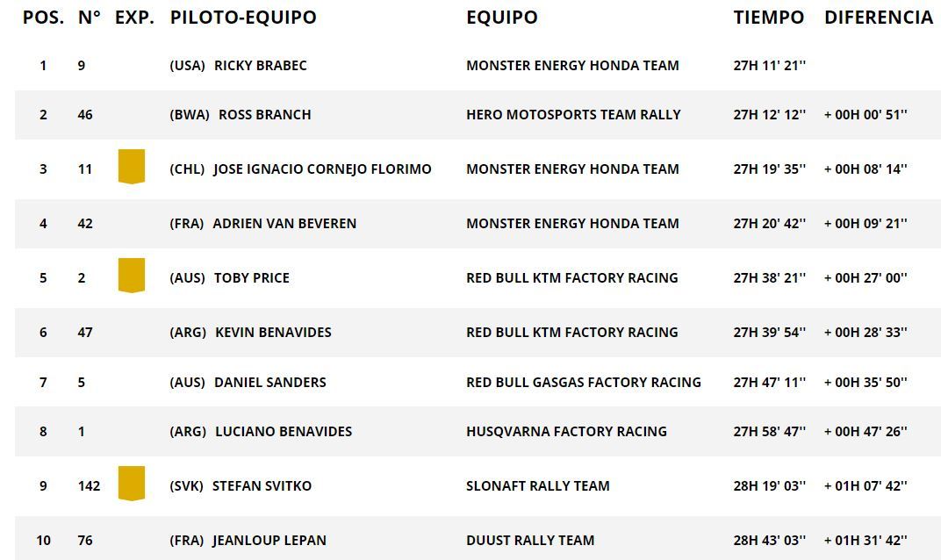Click Jeanloup Lepan's name
941x560 pixels.
coord(269,540)
